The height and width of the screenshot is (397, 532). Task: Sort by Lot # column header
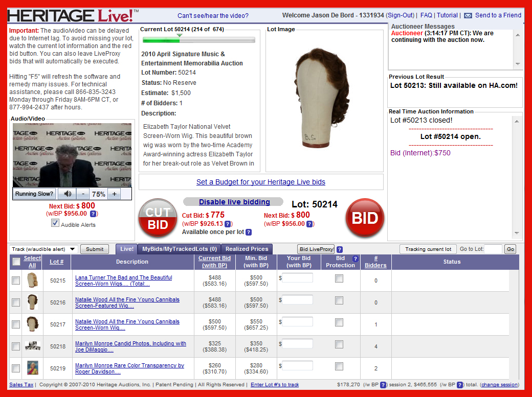(x=57, y=262)
